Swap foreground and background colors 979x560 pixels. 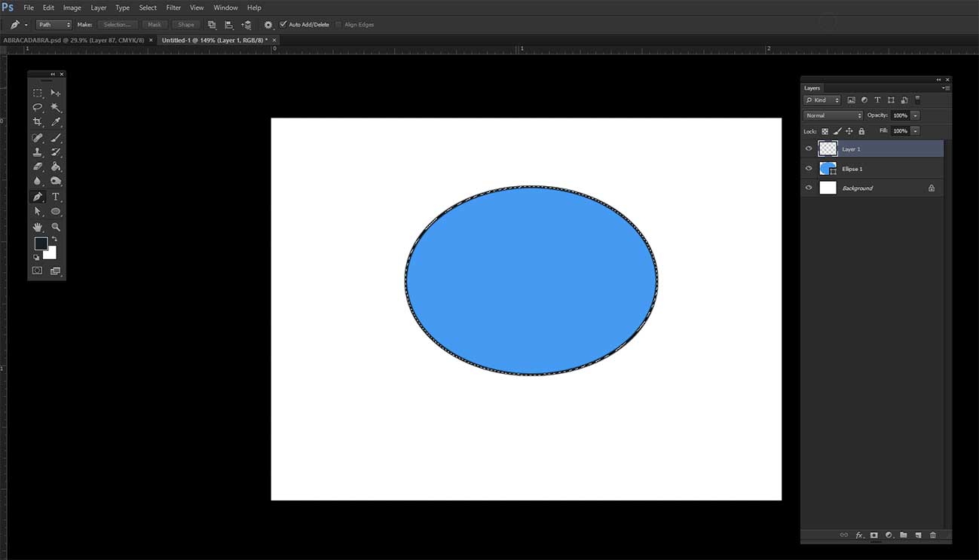[54, 239]
